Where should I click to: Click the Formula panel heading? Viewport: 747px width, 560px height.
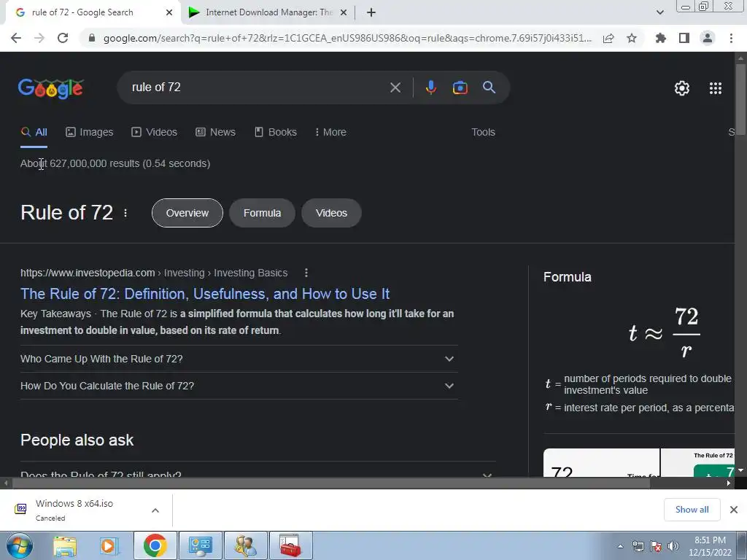567,277
